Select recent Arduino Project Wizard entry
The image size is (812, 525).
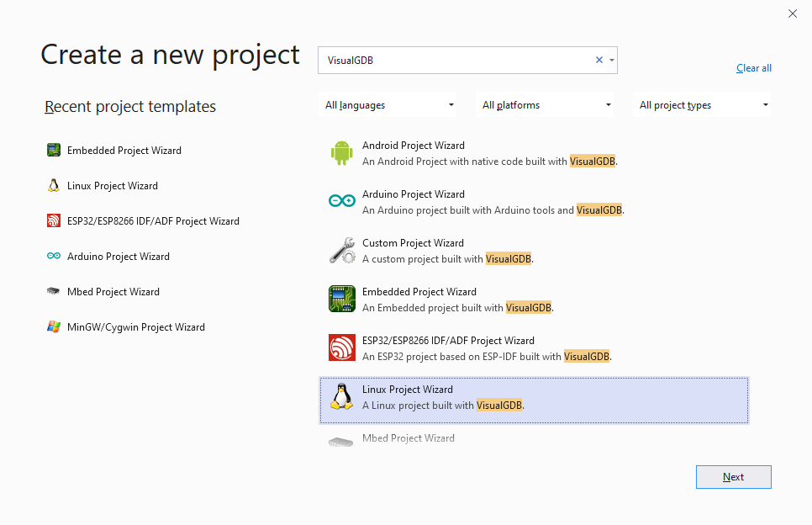tap(119, 257)
